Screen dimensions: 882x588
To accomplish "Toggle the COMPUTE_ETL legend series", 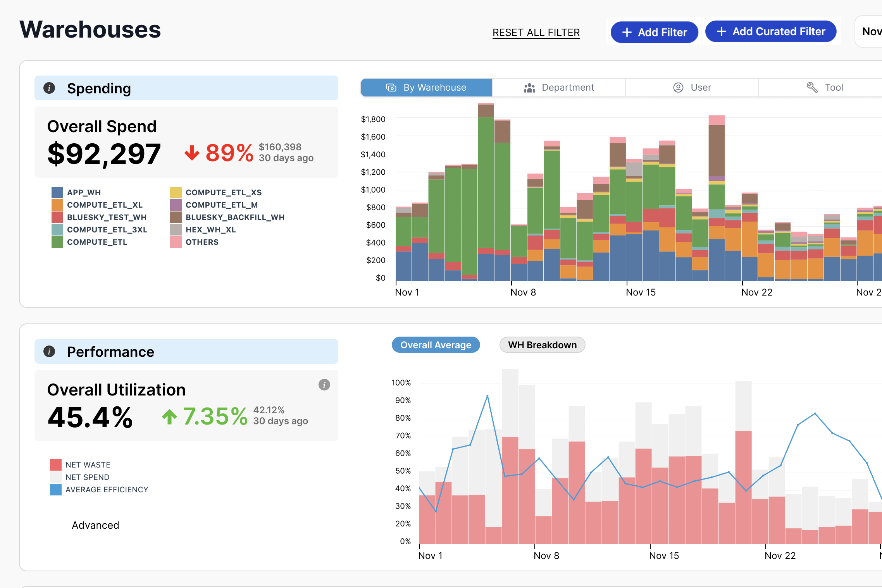I will click(97, 242).
